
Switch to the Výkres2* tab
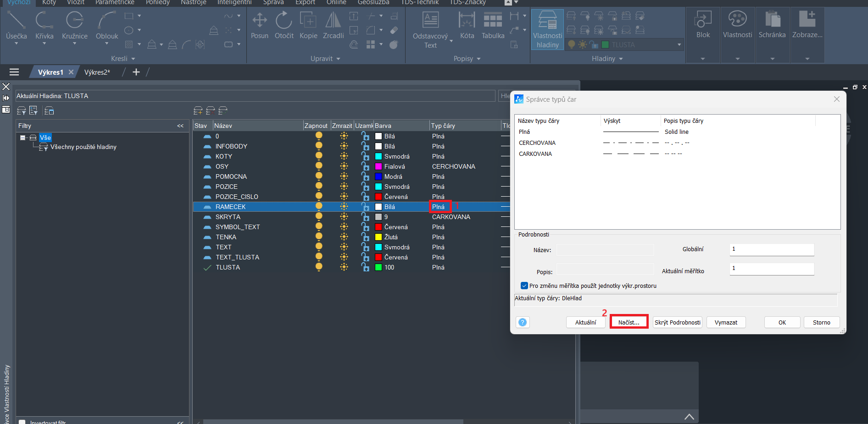(x=97, y=72)
